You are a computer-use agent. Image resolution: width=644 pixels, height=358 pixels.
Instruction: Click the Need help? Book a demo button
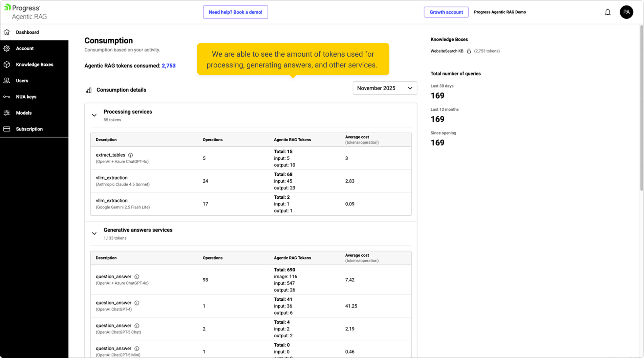click(x=235, y=12)
